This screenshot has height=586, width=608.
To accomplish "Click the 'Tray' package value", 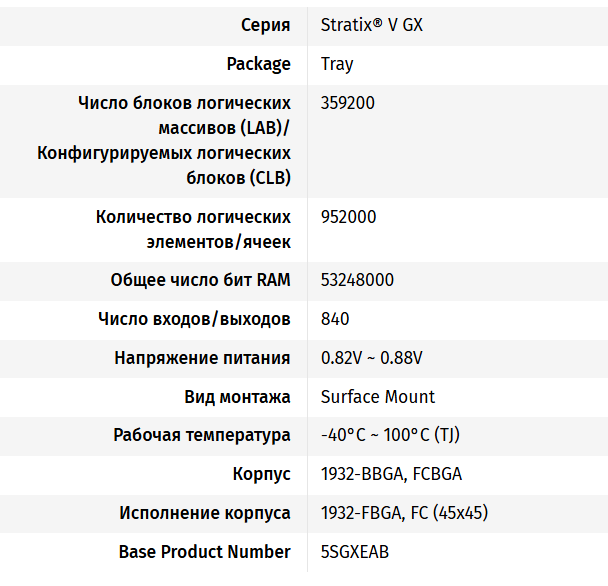I will click(337, 64).
